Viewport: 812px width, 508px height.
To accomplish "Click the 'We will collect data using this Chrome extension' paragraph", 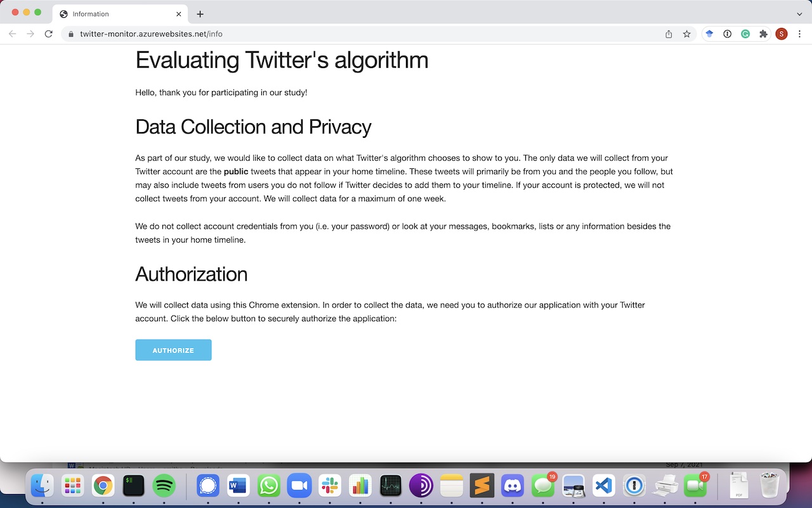I will [x=390, y=312].
